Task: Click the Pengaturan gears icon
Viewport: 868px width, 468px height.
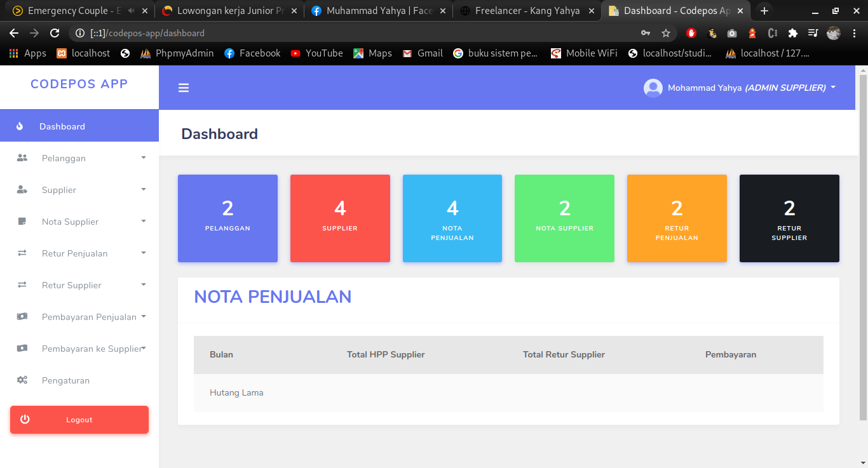Action: (x=22, y=380)
